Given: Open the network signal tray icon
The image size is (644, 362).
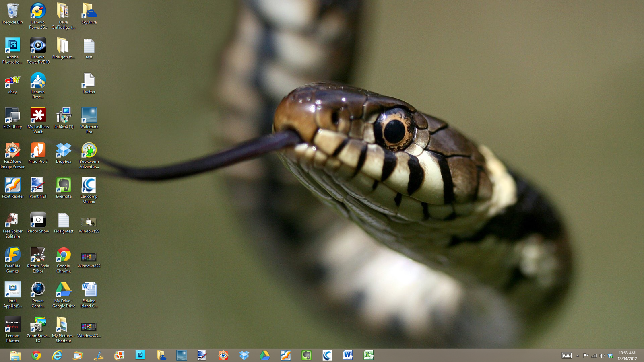Looking at the screenshot, I should pos(594,356).
